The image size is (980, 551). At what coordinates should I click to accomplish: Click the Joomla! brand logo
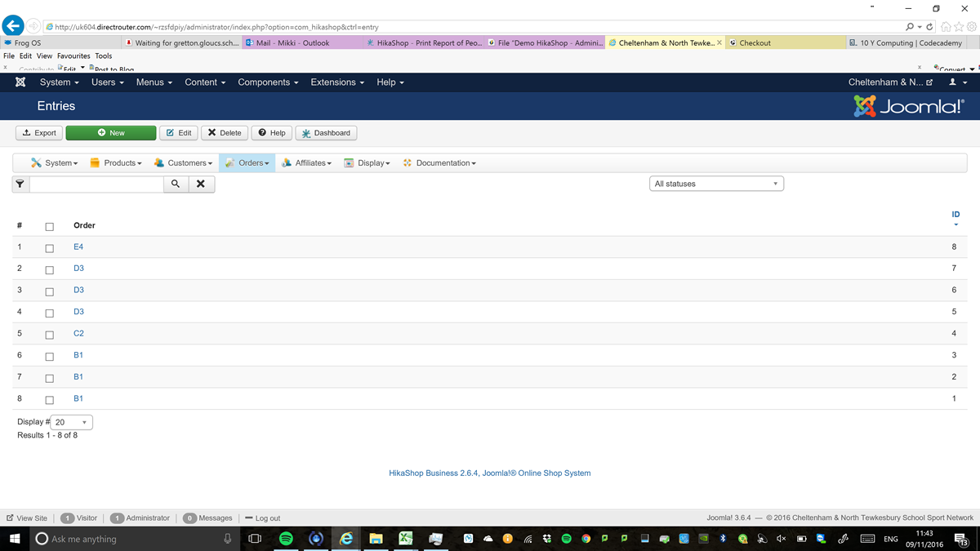point(909,106)
